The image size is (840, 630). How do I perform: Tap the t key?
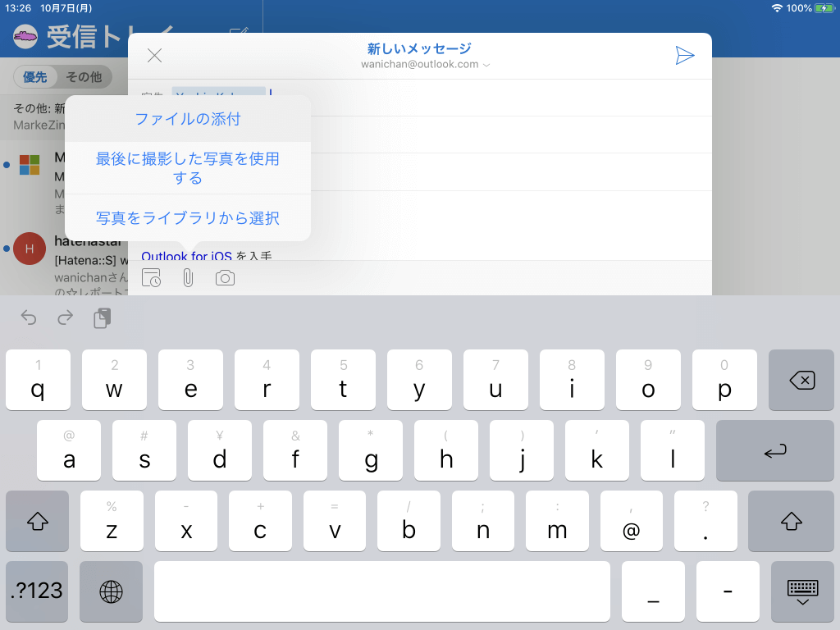tap(343, 381)
